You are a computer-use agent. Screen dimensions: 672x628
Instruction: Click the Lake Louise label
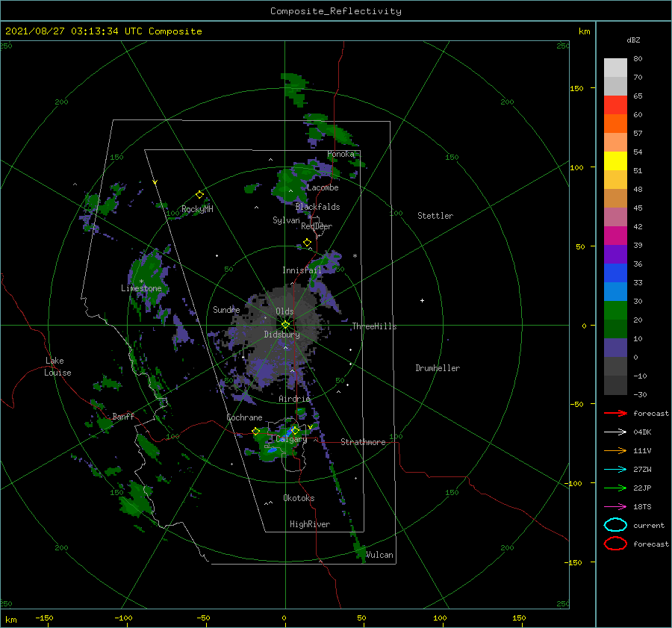pyautogui.click(x=58, y=367)
